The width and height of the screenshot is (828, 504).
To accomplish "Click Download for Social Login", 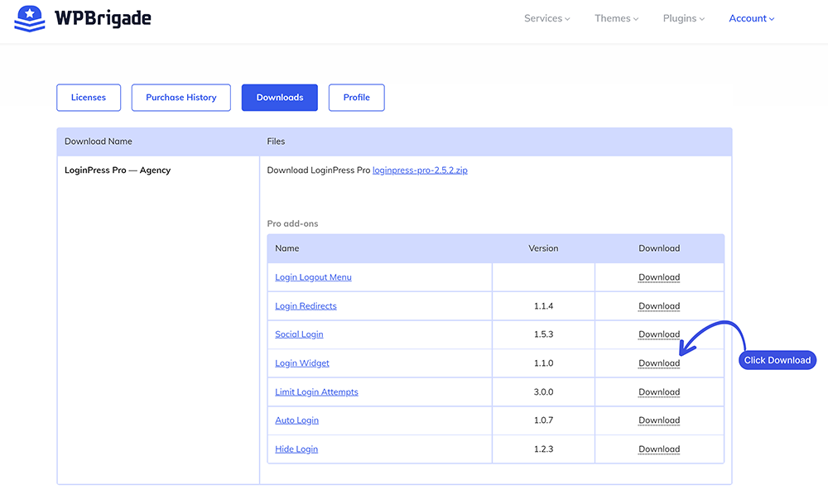I will pos(659,334).
